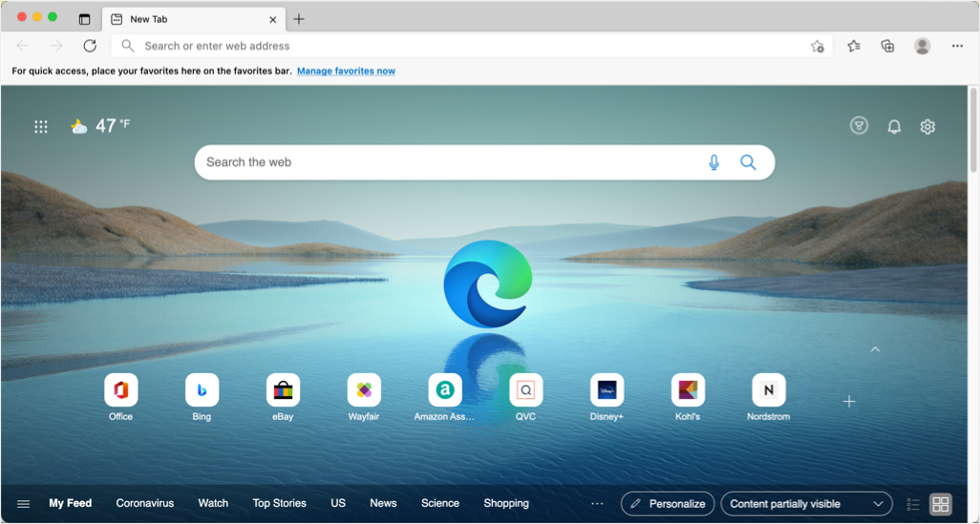Open the app launcher grid icon
Screen dimensions: 980x524
pyautogui.click(x=41, y=127)
